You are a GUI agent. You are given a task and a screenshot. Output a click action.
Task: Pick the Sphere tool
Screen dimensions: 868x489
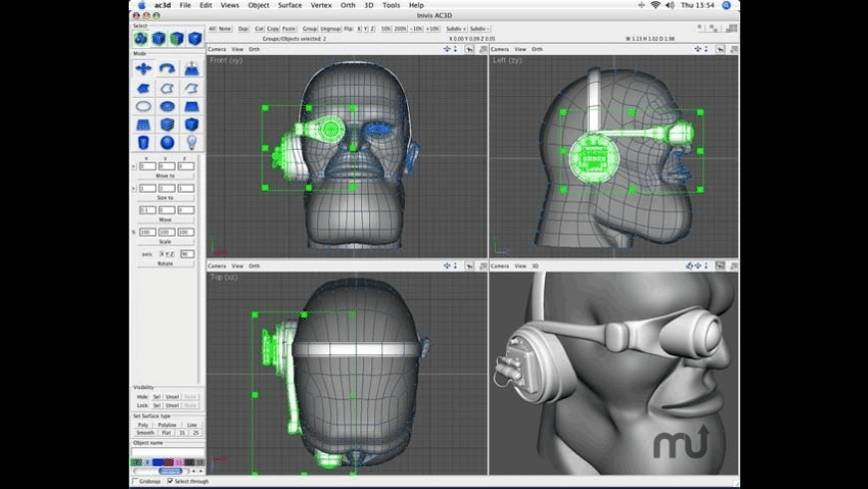[168, 143]
